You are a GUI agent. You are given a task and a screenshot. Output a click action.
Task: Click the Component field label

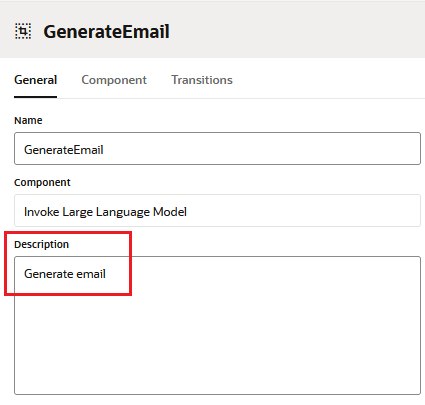(x=42, y=182)
